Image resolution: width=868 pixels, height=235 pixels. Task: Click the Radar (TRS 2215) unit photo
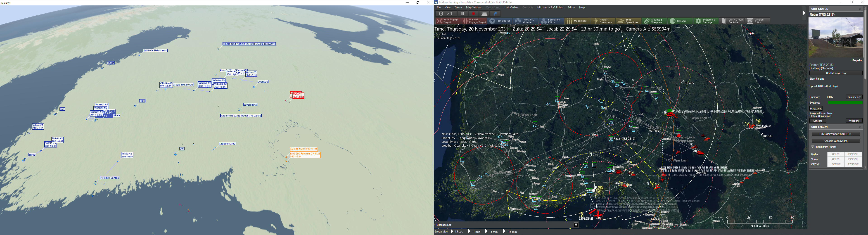[x=836, y=38]
